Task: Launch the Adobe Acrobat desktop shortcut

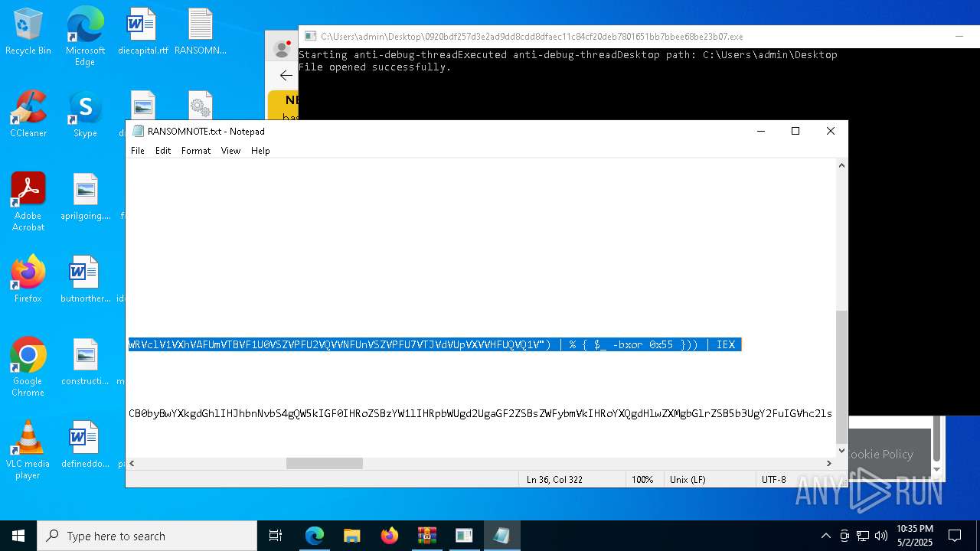Action: point(28,202)
